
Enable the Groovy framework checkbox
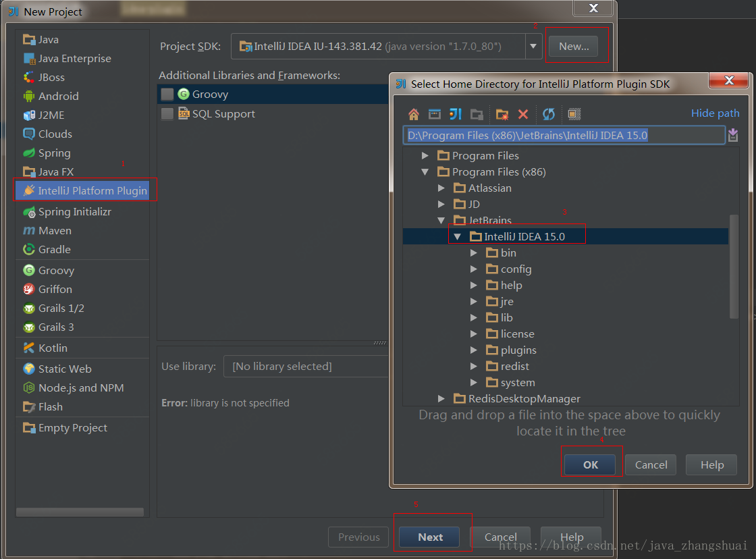point(167,94)
